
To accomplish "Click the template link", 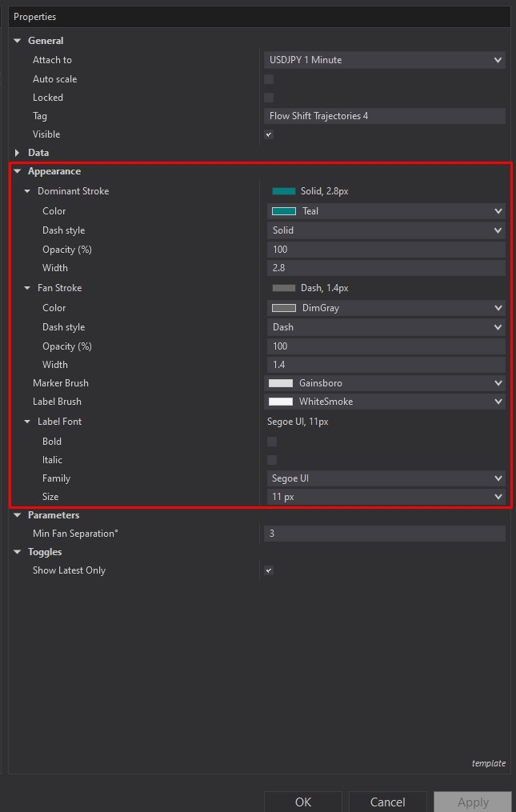I will (x=488, y=763).
